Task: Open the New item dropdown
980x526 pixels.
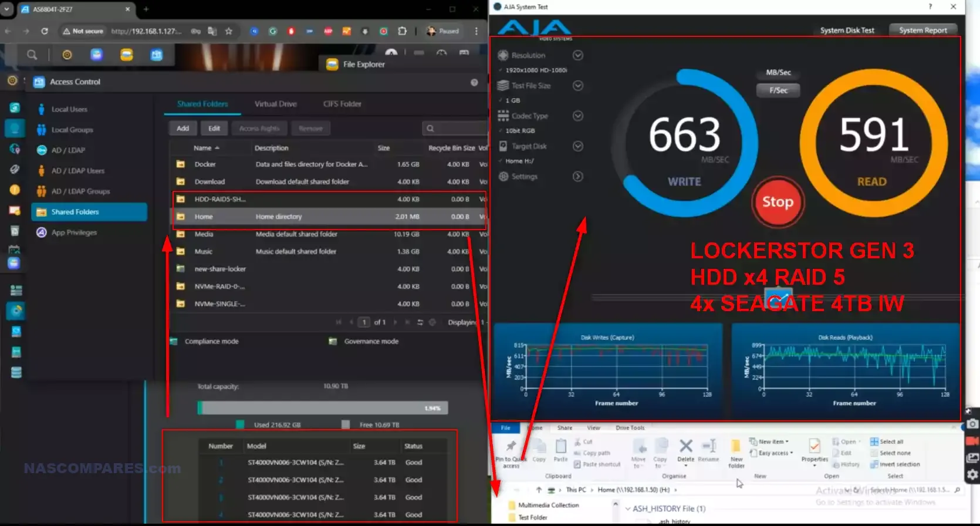Action: coord(769,441)
